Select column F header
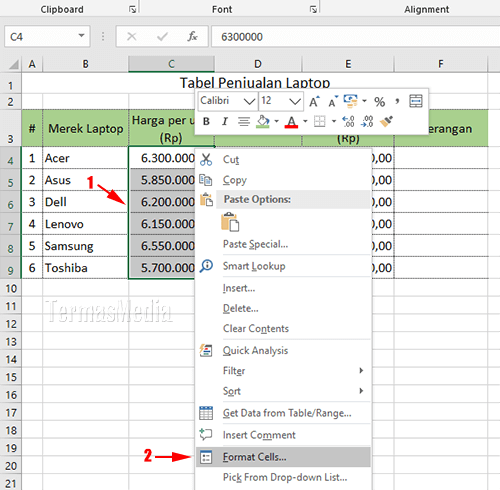Image resolution: width=500 pixels, height=490 pixels. (441, 64)
